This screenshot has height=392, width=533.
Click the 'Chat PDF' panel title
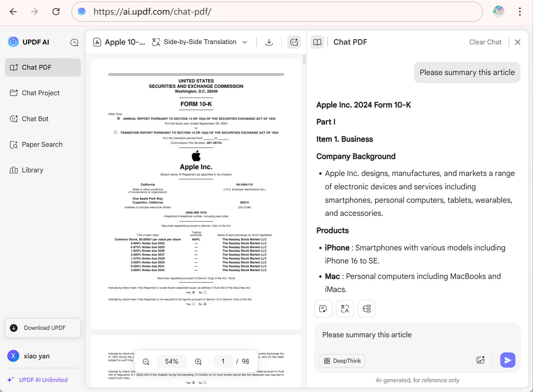[x=350, y=42]
